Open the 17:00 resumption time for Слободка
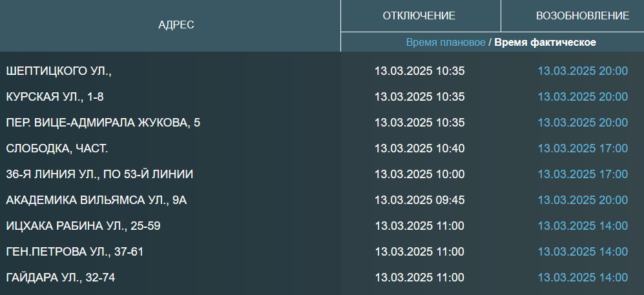 pyautogui.click(x=583, y=148)
